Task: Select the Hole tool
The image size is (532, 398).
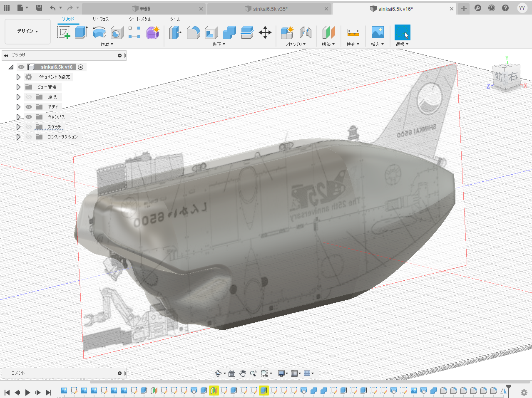Action: [117, 32]
